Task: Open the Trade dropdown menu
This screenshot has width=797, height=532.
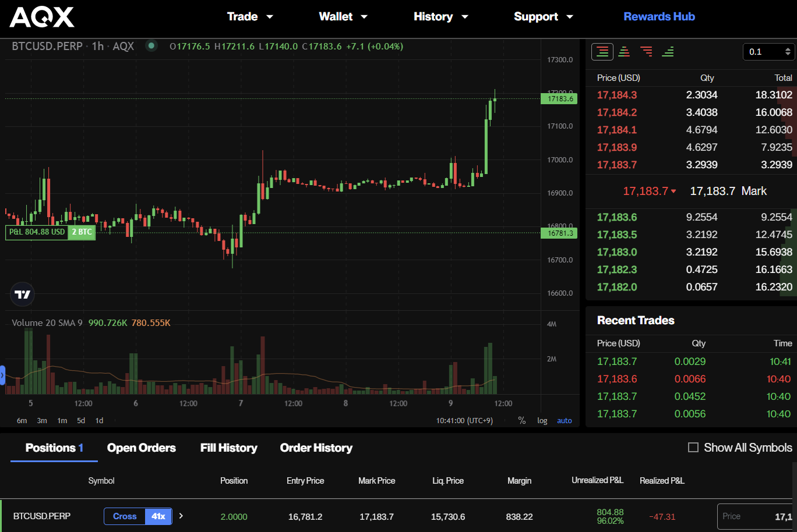Action: [250, 17]
